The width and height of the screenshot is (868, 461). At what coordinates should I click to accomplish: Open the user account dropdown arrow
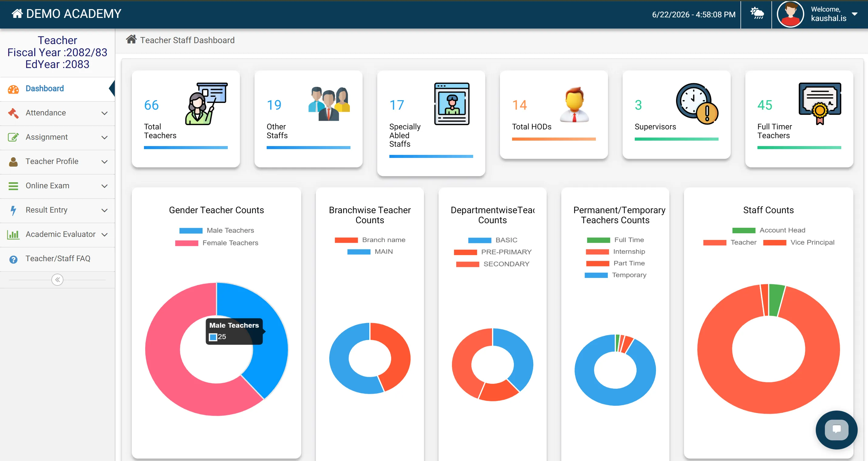coord(855,14)
